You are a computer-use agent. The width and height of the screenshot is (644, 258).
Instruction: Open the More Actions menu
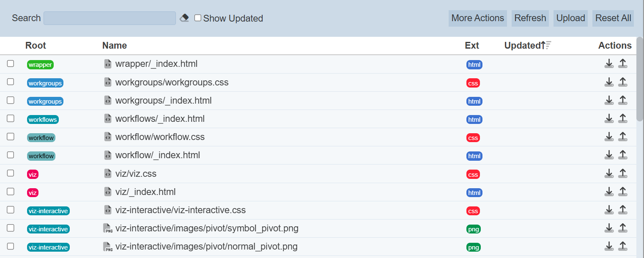[477, 18]
